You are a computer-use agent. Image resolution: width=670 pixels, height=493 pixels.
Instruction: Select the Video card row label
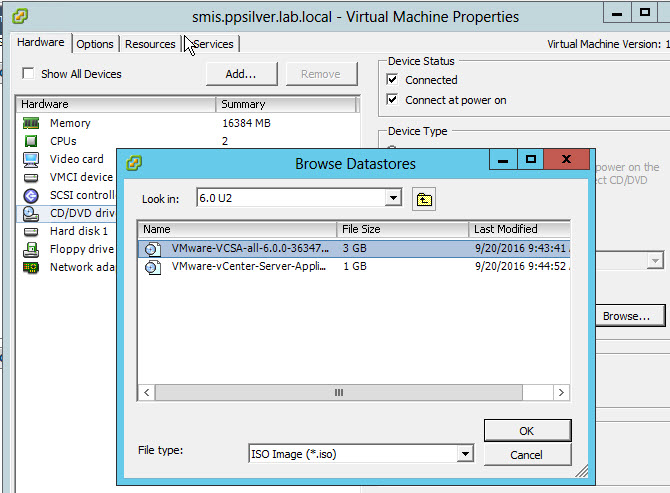click(76, 159)
